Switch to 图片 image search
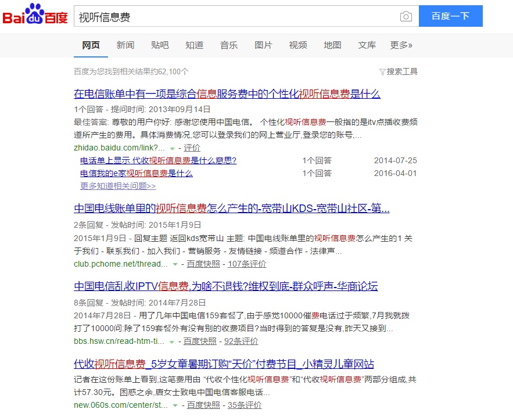This screenshot has height=420, width=513. [263, 45]
